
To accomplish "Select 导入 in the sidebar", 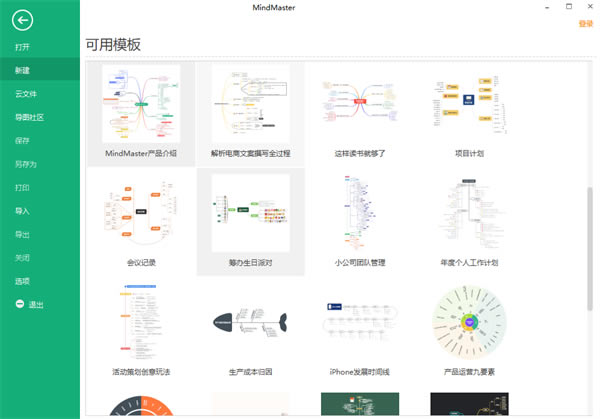I will 22,211.
